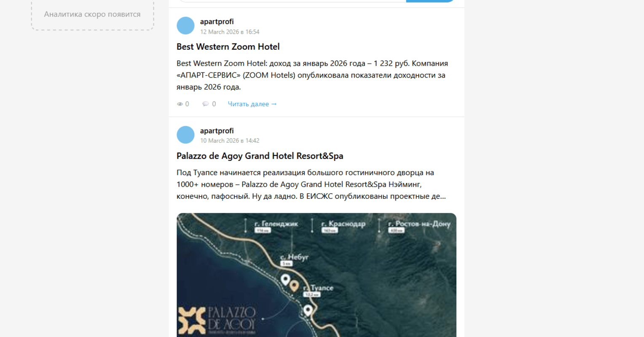Click the comments bubble icon under Best Western post
The height and width of the screenshot is (337, 644).
pyautogui.click(x=205, y=104)
